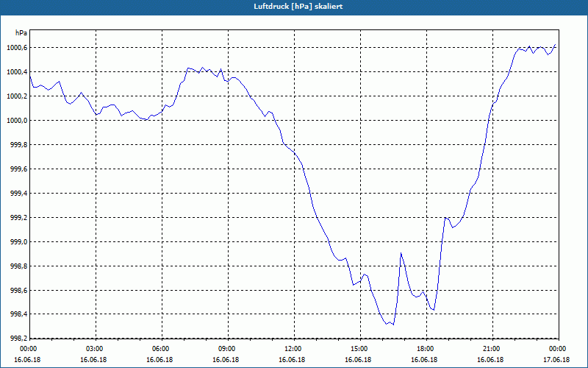Image resolution: width=588 pixels, height=368 pixels.
Task: Select the y-axis value "998,4"
Action: tap(20, 314)
